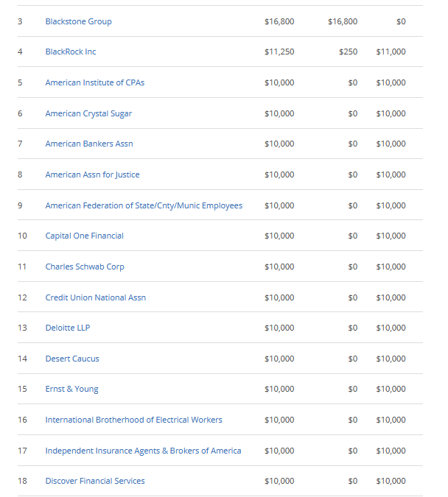
Task: Select BlackRock's $11,250 total amount
Action: coord(279,52)
